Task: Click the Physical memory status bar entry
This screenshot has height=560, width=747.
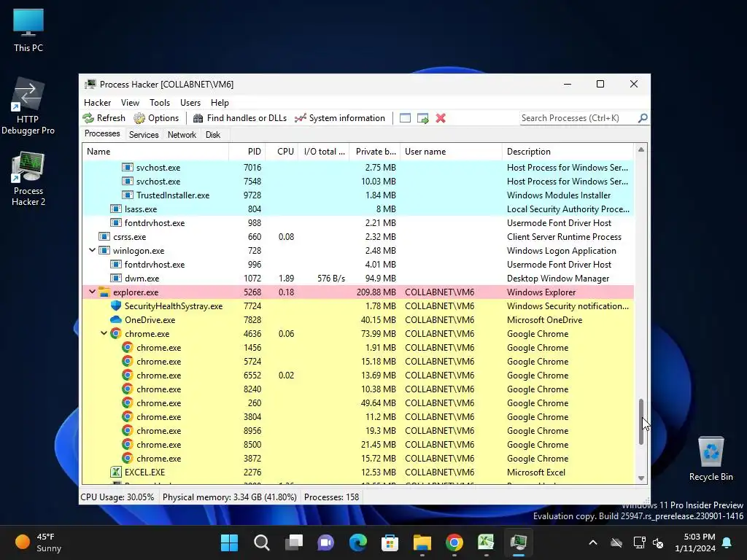Action: [x=230, y=497]
